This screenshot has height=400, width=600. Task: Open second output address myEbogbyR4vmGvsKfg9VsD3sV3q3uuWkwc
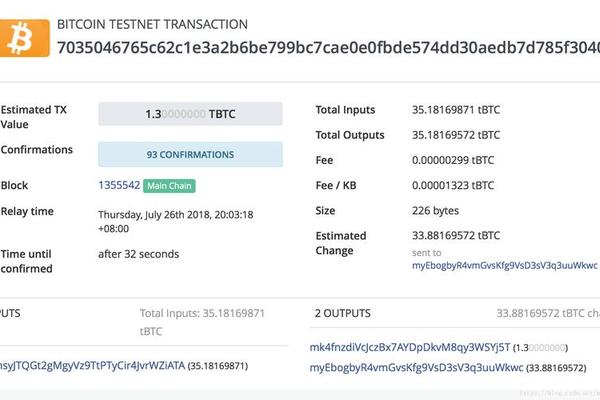[x=416, y=367]
